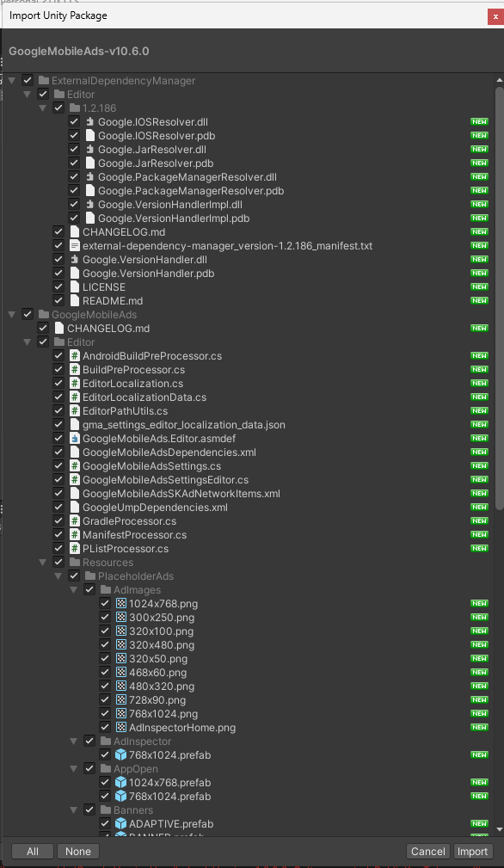The width and height of the screenshot is (504, 868).
Task: Collapse the 1.2.186 folder arrow
Action: [42, 108]
